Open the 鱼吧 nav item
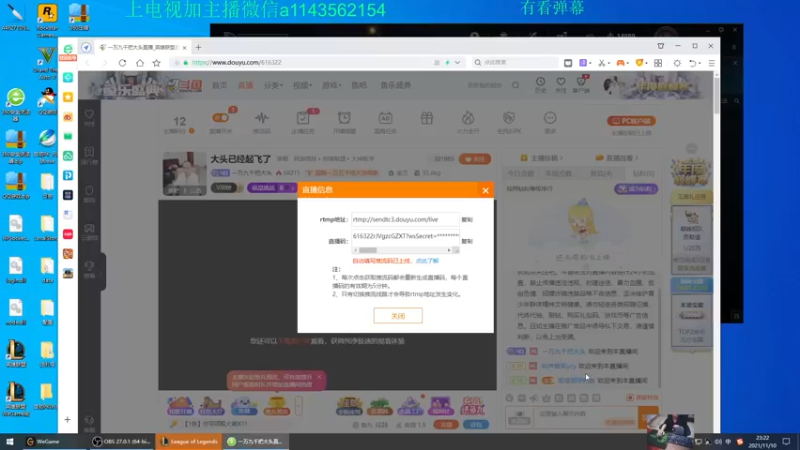The image size is (800, 450). point(359,85)
